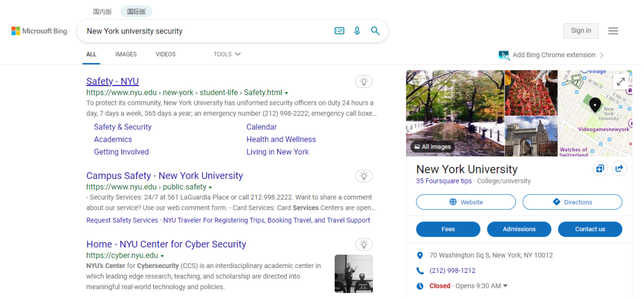Expand the map with the enlarge arrow icon
The height and width of the screenshot is (299, 644).
point(620,81)
